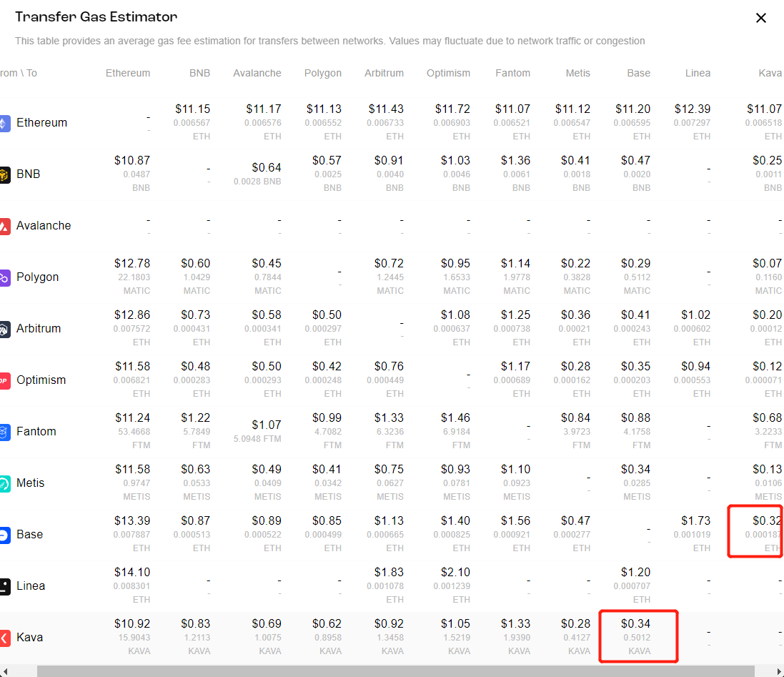
Task: Click the Avalanche row label
Action: (44, 225)
